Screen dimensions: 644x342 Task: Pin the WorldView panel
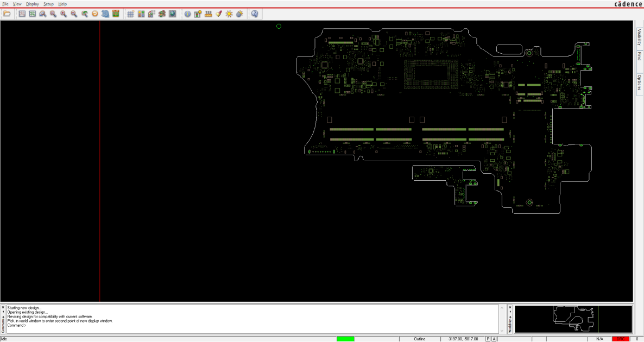coord(510,316)
